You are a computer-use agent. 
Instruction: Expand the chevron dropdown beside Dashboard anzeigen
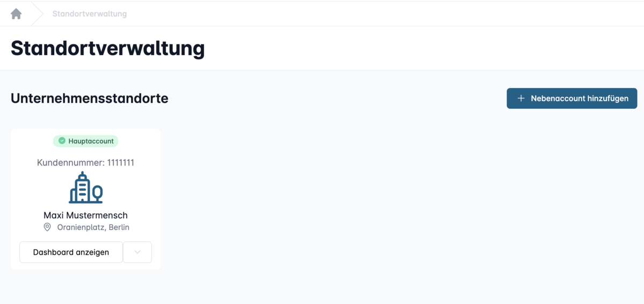137,252
